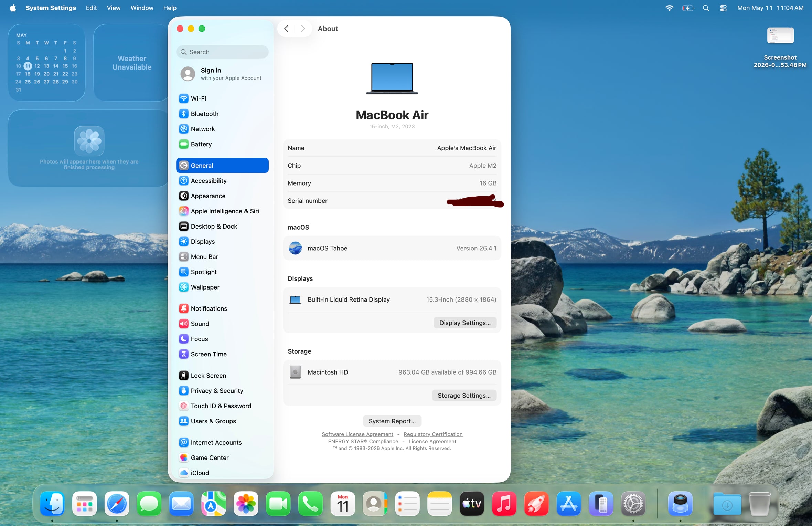Select Wallpaper in the sidebar
Viewport: 812px width, 526px height.
[222, 287]
